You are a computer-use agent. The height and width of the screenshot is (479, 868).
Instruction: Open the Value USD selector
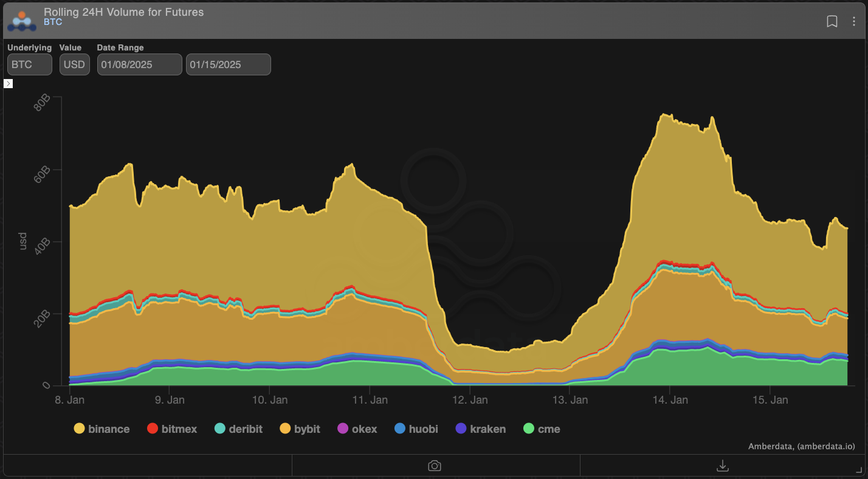[x=74, y=64]
